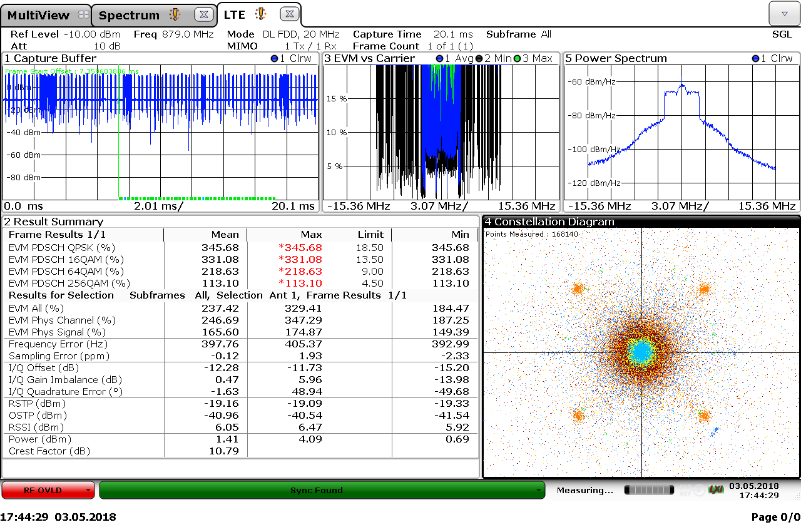The height and width of the screenshot is (532, 801).
Task: Click the Frame Count 1 of 1 setting
Action: (x=413, y=46)
